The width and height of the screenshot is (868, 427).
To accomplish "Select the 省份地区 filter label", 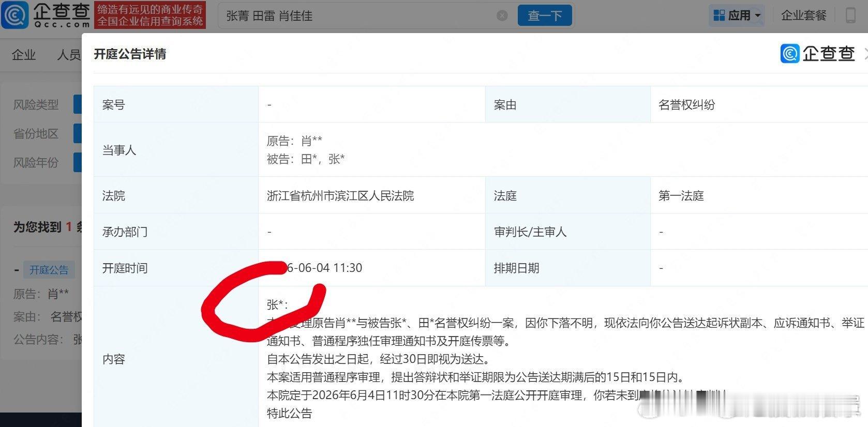I will (x=36, y=133).
